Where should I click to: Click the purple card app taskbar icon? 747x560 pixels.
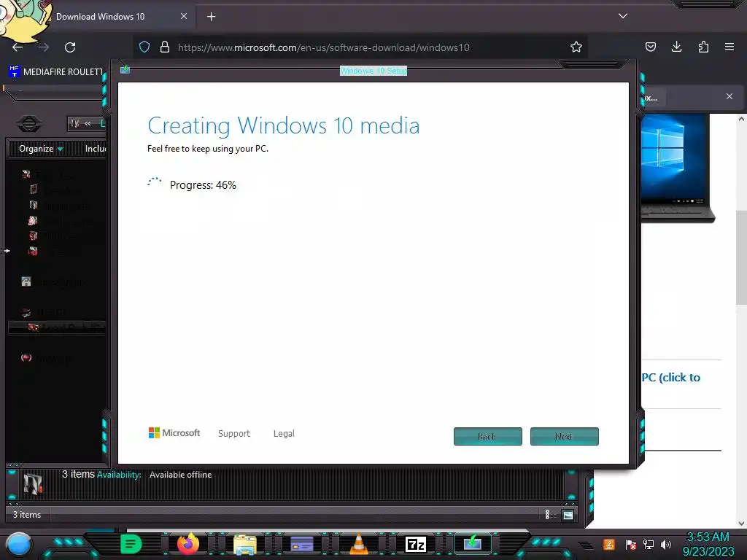click(301, 544)
